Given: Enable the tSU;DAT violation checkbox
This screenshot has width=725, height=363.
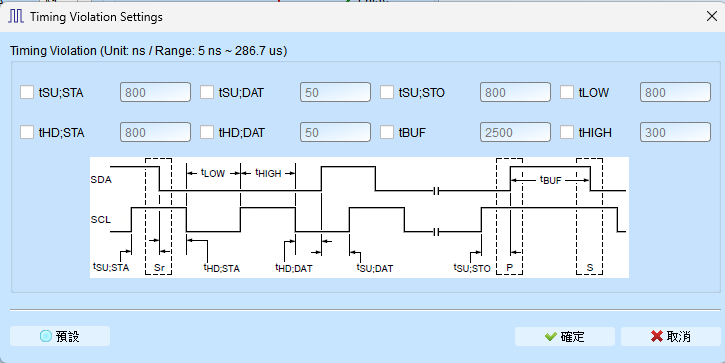Looking at the screenshot, I should pyautogui.click(x=207, y=92).
